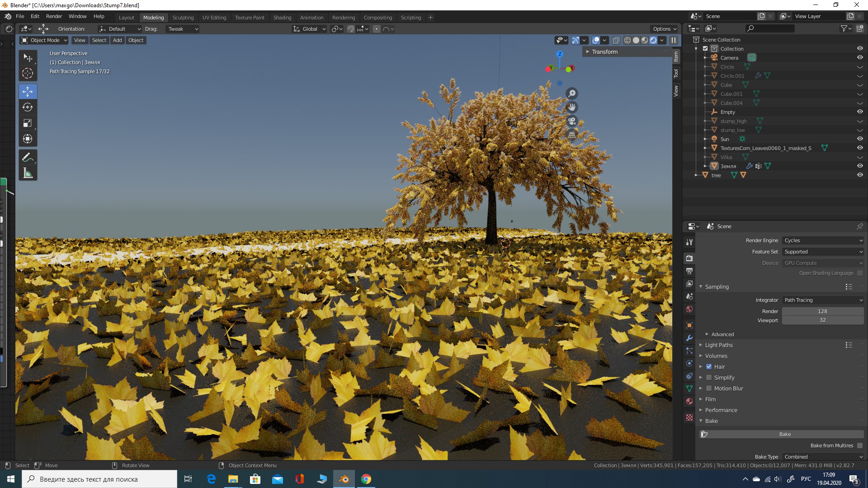Open the Render properties tab

point(689,258)
